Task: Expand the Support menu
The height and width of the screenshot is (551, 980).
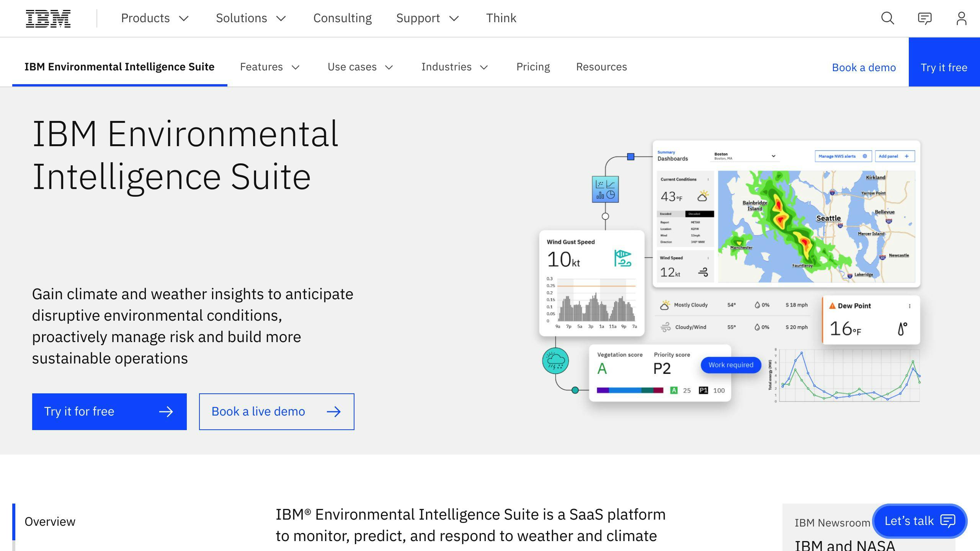Action: (428, 18)
